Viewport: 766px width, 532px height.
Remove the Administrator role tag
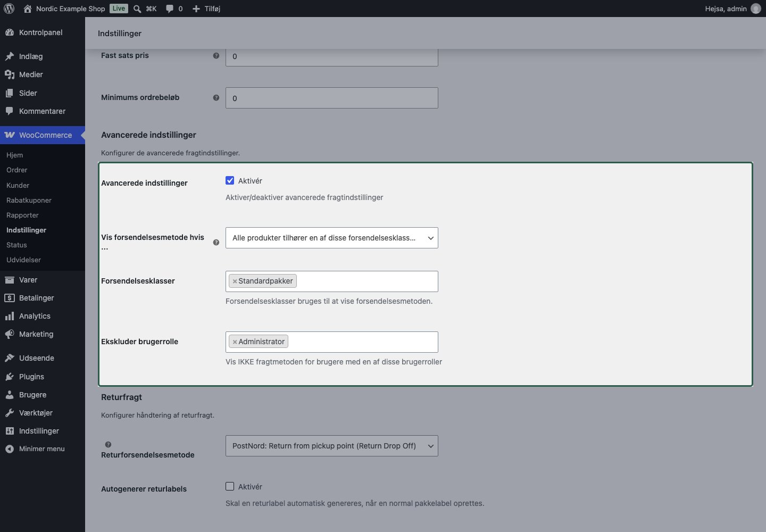[x=235, y=342]
